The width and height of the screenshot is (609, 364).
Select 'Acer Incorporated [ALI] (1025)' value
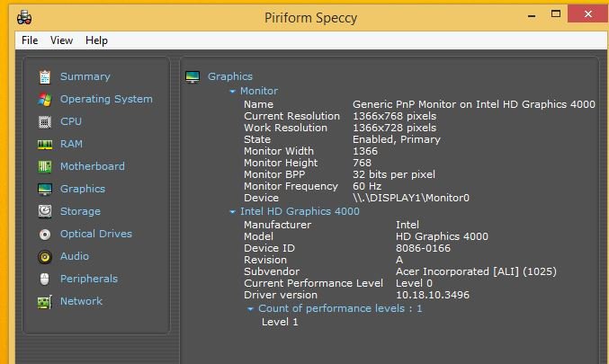[476, 271]
